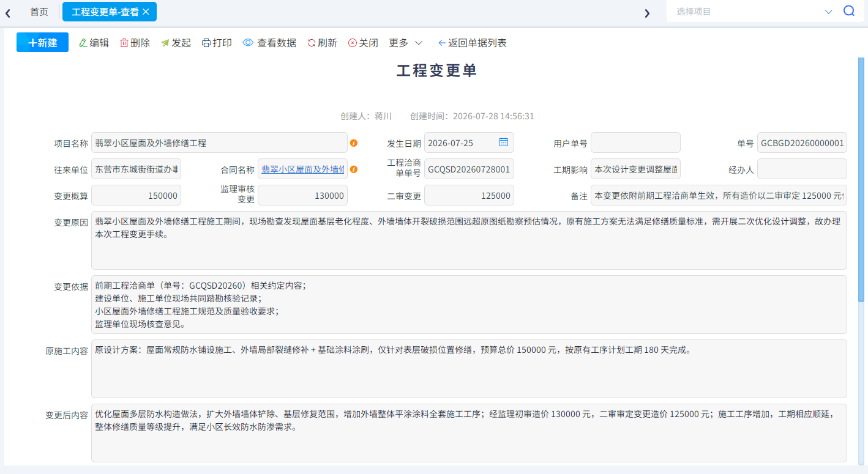Image resolution: width=868 pixels, height=474 pixels.
Task: Focus the 变更概算 field showing 150000
Action: tap(136, 195)
